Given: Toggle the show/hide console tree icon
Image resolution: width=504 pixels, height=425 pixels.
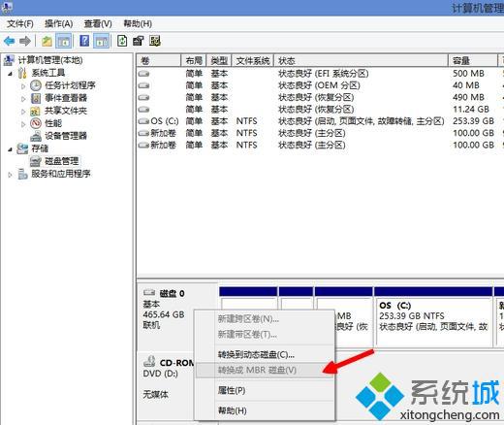Looking at the screenshot, I should [x=64, y=41].
